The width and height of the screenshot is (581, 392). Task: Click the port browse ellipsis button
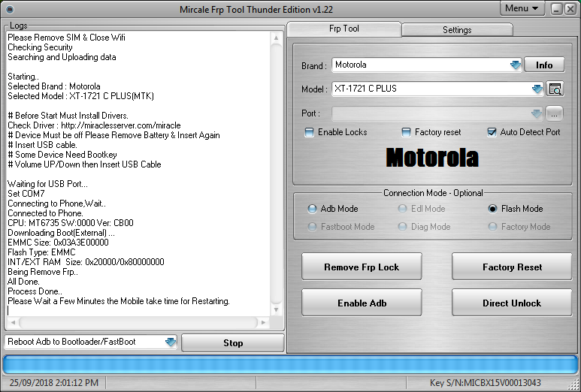(554, 113)
